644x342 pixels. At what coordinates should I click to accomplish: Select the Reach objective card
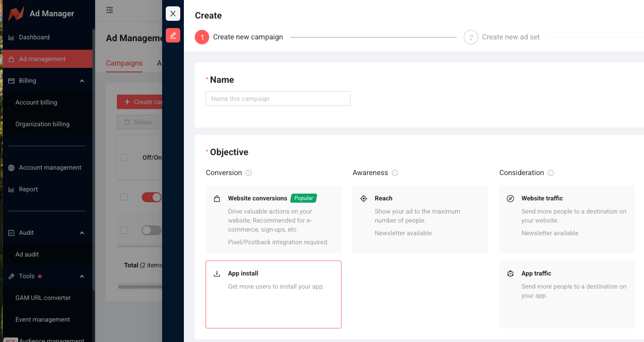tap(420, 219)
